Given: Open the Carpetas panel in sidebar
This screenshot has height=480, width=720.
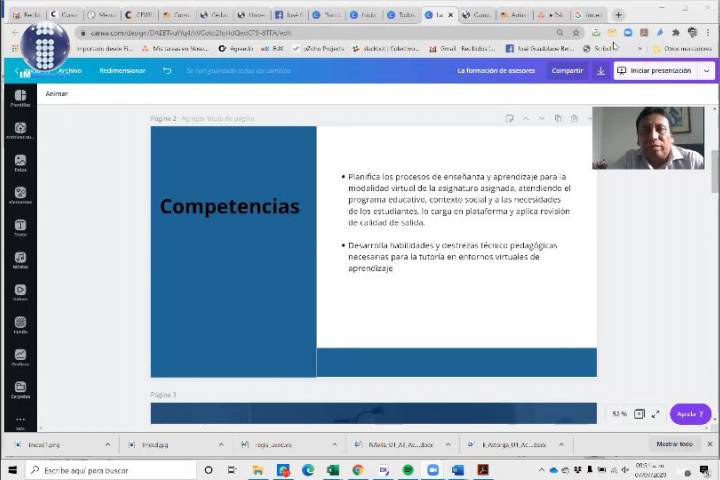Looking at the screenshot, I should 20,389.
